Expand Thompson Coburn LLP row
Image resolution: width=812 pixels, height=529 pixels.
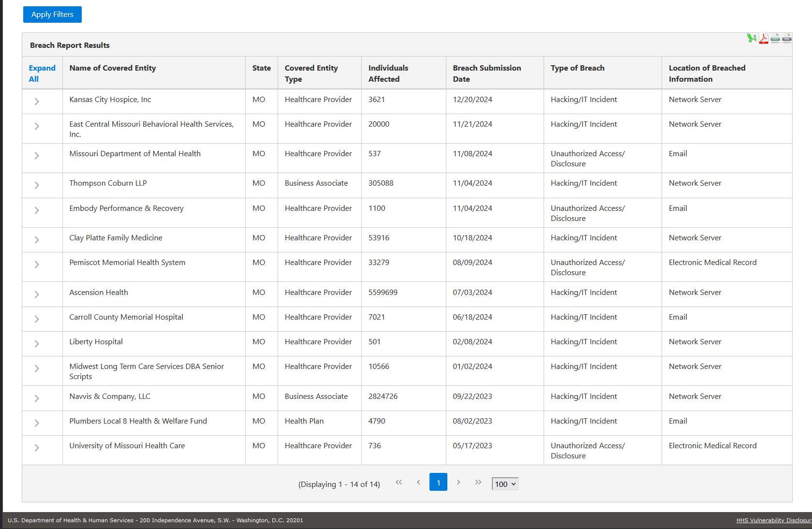37,185
